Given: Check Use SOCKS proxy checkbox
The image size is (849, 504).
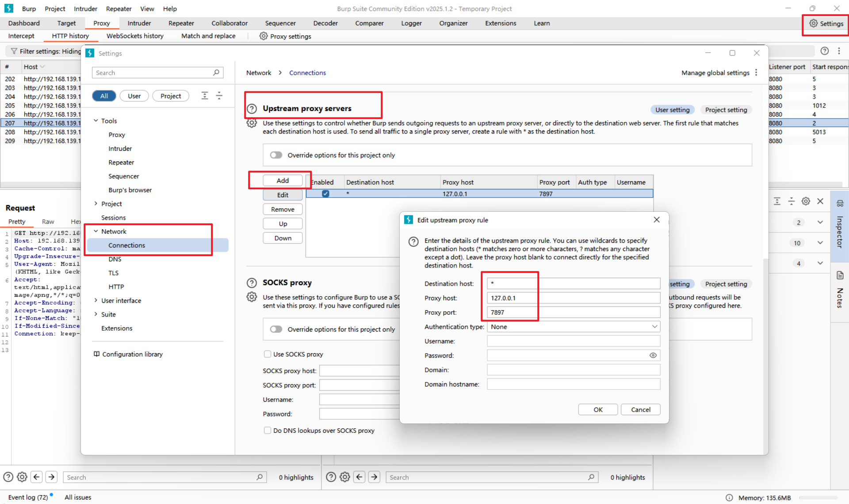Looking at the screenshot, I should [x=268, y=354].
